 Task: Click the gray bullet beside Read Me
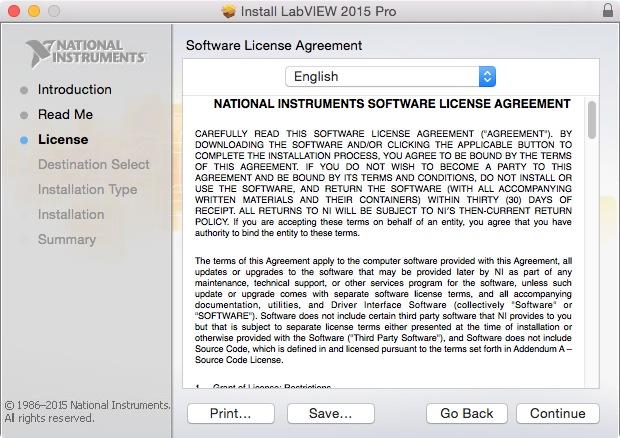24,115
